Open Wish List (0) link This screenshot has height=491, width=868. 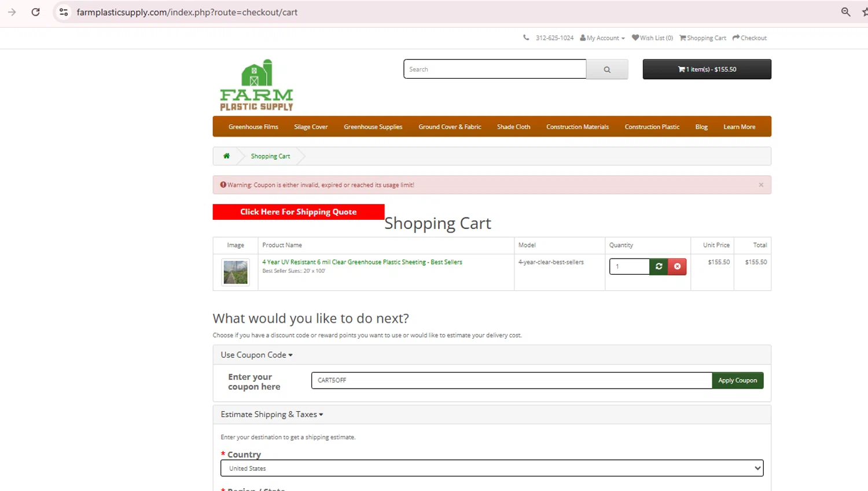(x=652, y=38)
